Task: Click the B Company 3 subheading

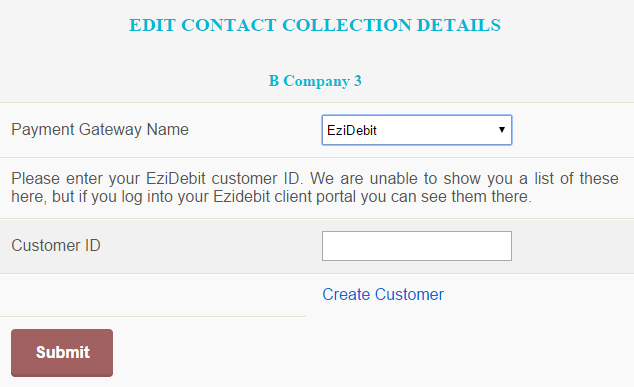Action: point(315,81)
